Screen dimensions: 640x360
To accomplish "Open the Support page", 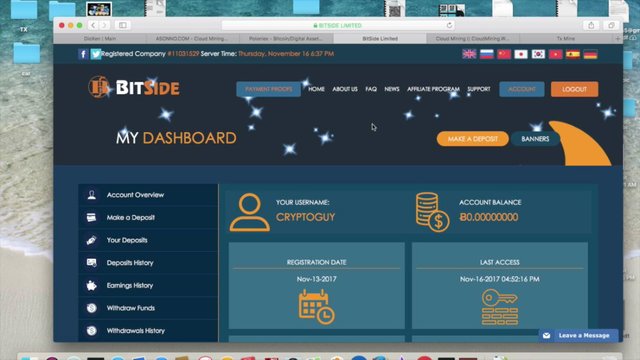I will coord(479,89).
